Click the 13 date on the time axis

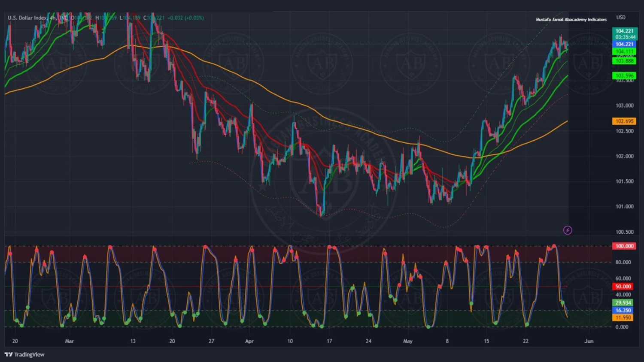pyautogui.click(x=133, y=341)
